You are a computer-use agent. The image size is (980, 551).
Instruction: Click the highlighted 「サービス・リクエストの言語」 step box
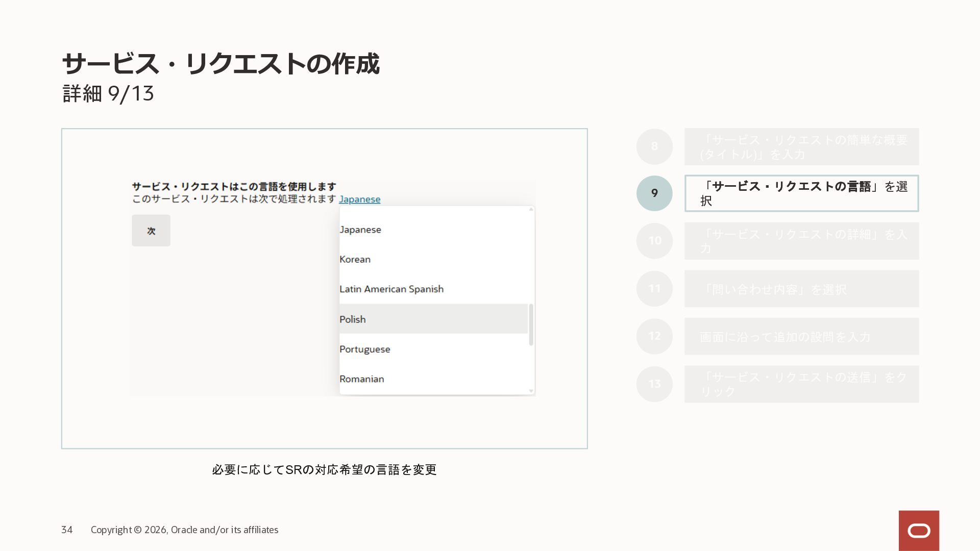(801, 193)
